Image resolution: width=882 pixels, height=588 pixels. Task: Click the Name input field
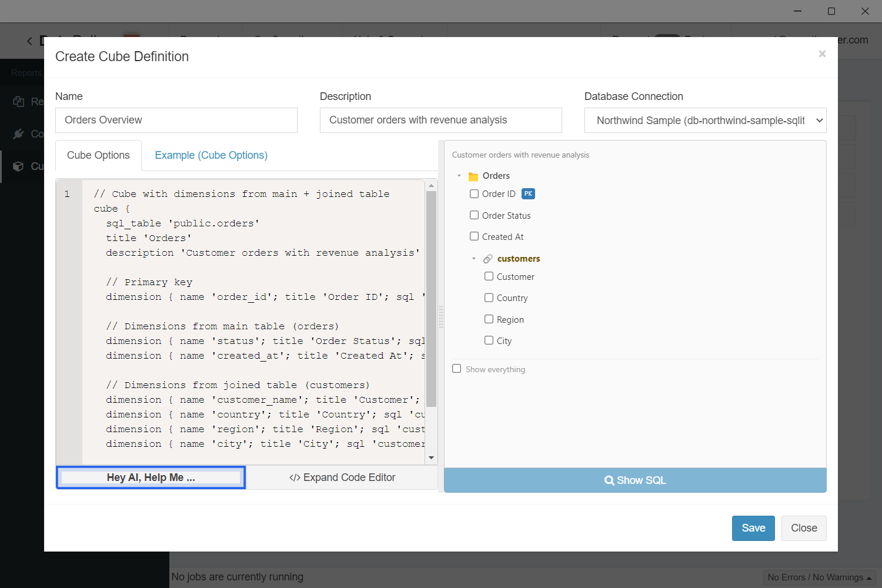click(x=176, y=120)
